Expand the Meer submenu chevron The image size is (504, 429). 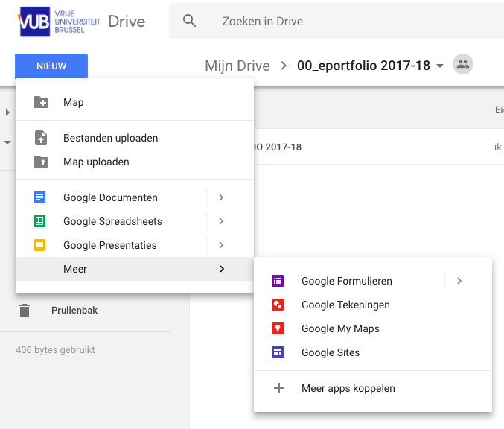click(x=222, y=269)
